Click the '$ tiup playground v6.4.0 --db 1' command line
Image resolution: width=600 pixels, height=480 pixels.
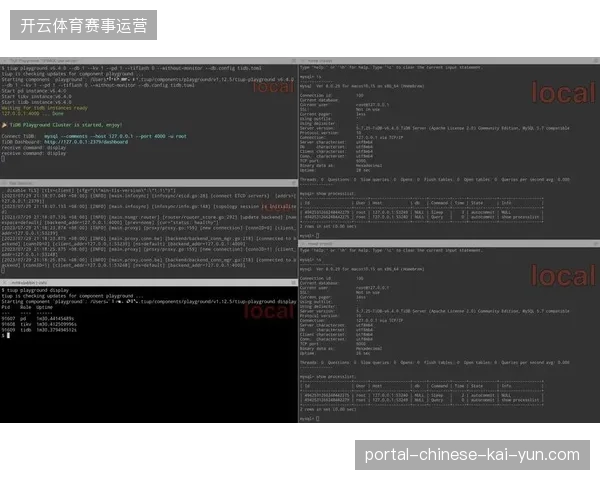[132, 69]
